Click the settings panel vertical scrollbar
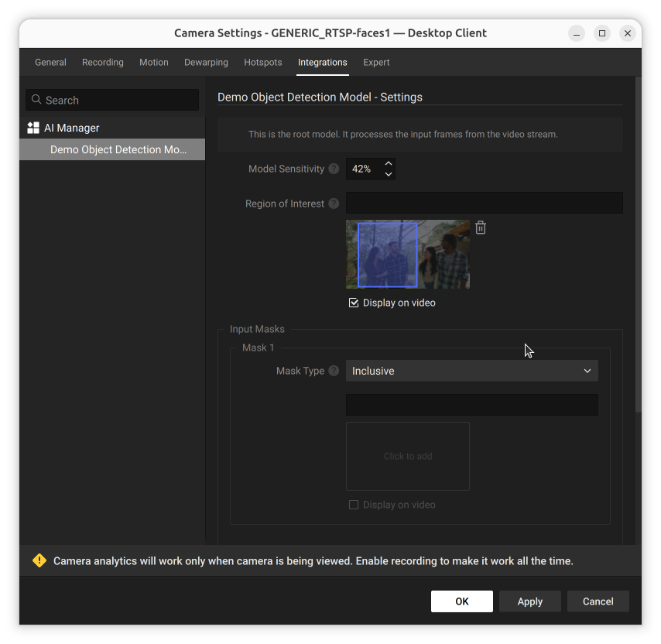This screenshot has height=644, width=661. click(x=639, y=245)
